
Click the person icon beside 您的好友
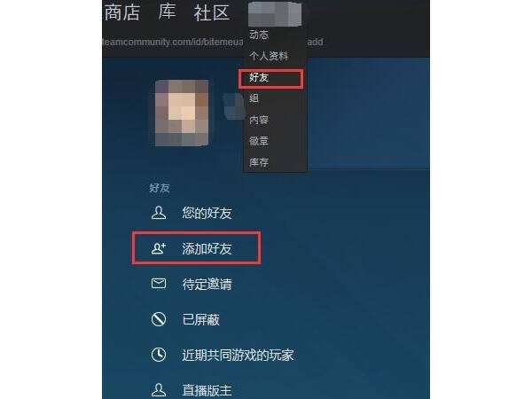point(159,213)
